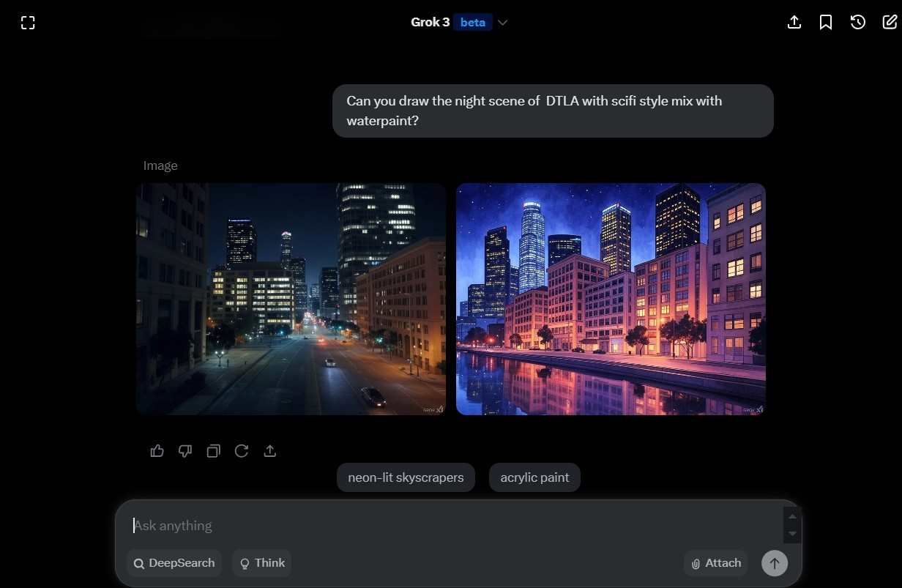Screen dimensions: 902x588
Task: Select the acrylic paint suggestion chip
Action: (x=534, y=477)
